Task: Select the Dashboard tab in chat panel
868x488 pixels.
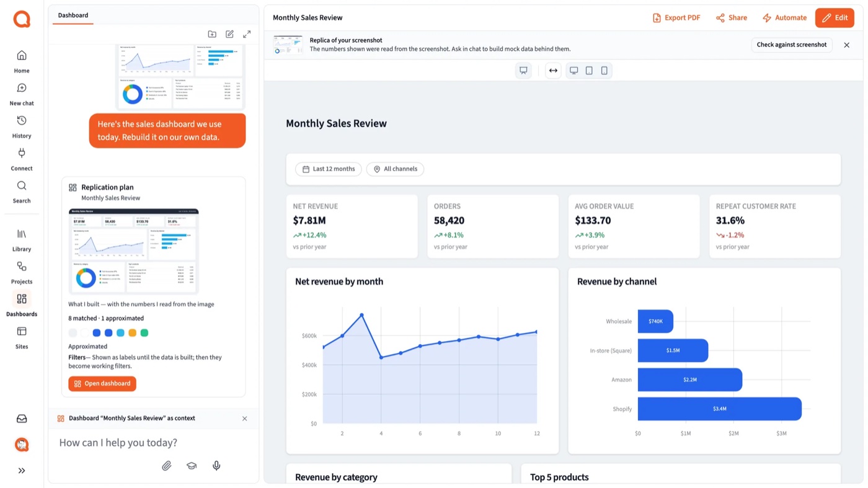Action: [x=73, y=16]
